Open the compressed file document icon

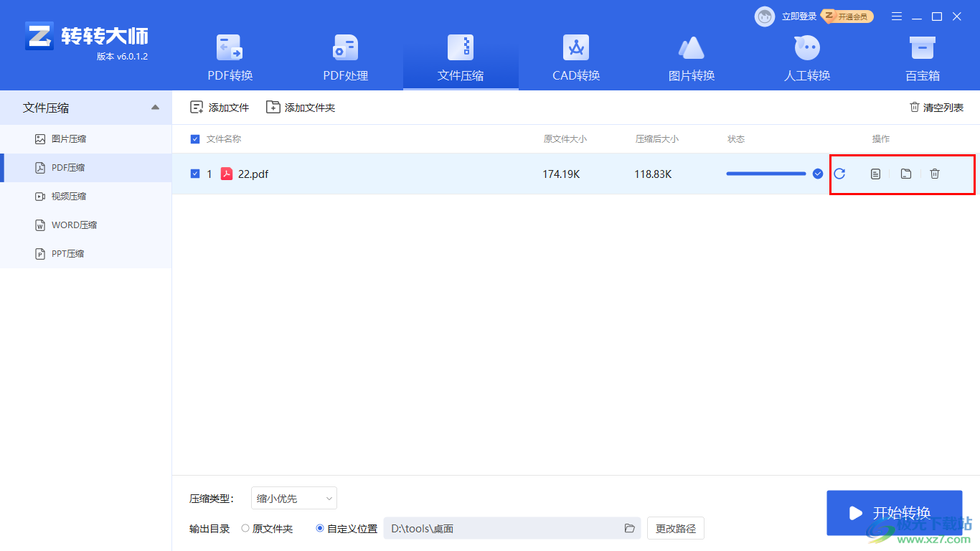tap(875, 174)
